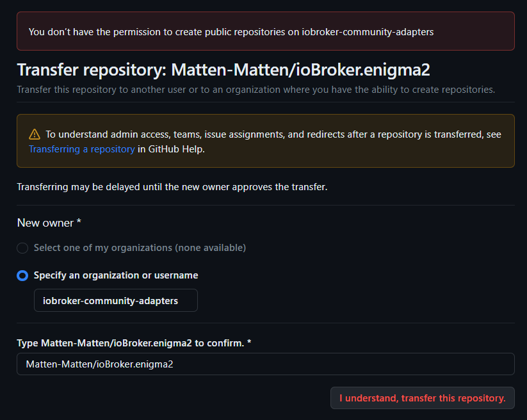Focus the new owner username input field
This screenshot has width=527, height=420.
point(115,300)
